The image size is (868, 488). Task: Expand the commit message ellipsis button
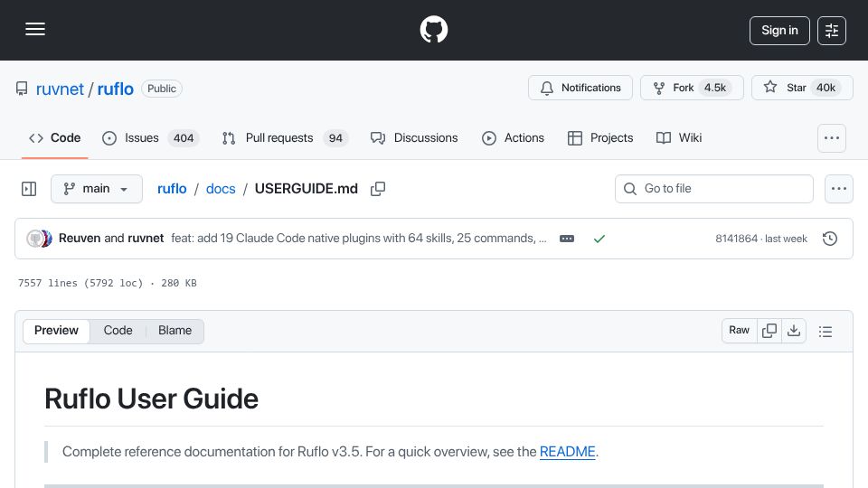pyautogui.click(x=567, y=239)
